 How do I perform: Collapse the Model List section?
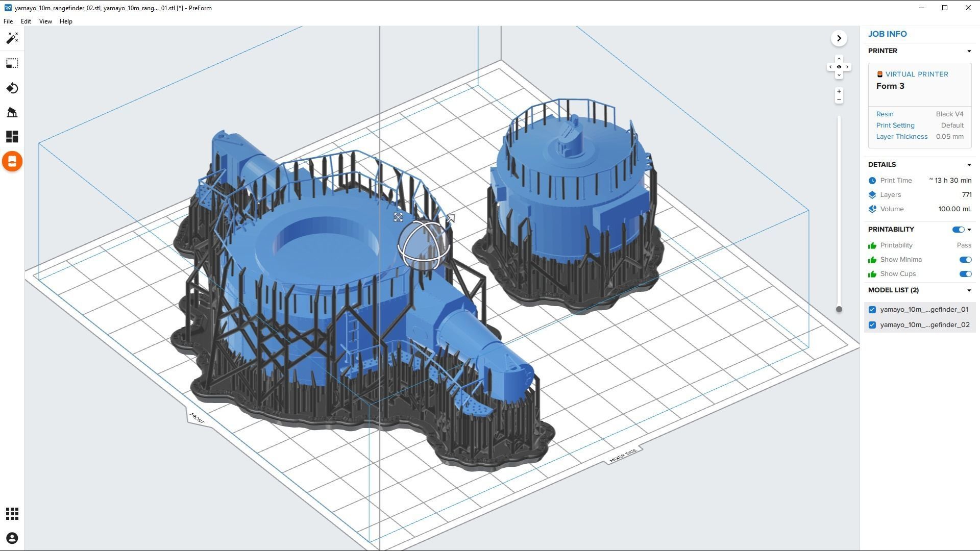point(969,290)
